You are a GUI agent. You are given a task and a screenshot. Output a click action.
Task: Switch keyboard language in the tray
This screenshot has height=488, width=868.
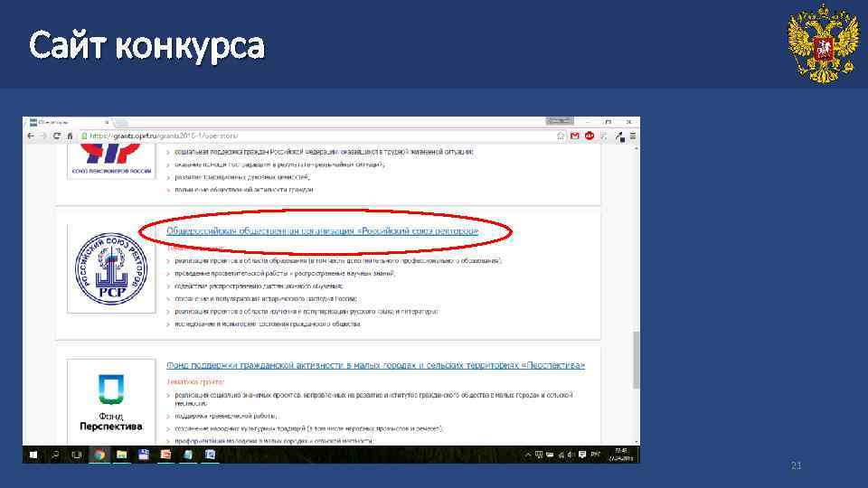pos(595,455)
